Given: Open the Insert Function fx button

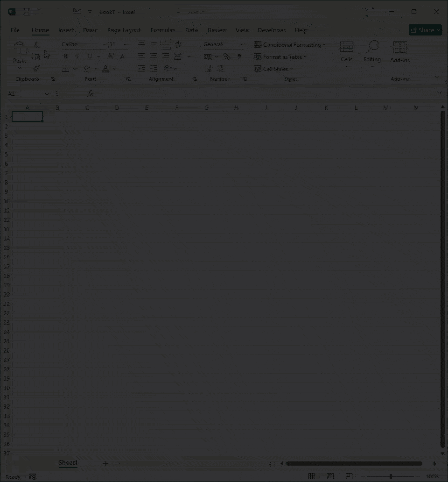Looking at the screenshot, I should (90, 93).
